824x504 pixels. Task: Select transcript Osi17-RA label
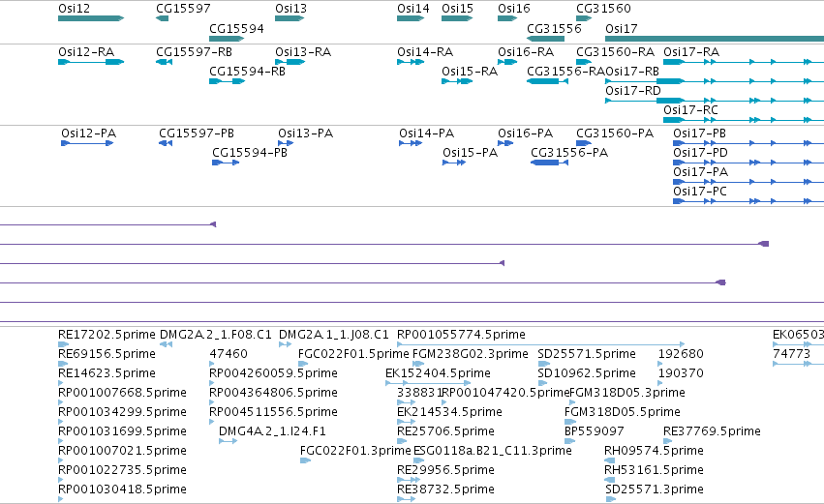691,52
